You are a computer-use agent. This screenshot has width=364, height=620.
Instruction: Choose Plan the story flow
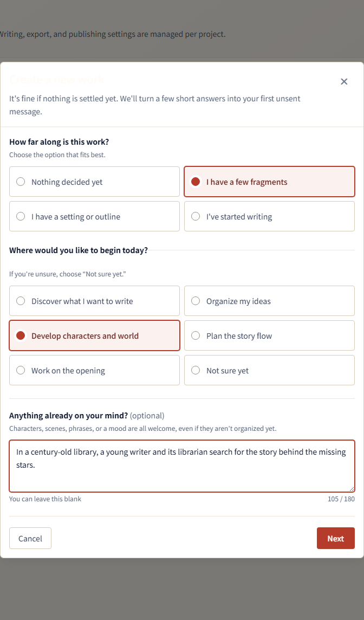click(270, 335)
